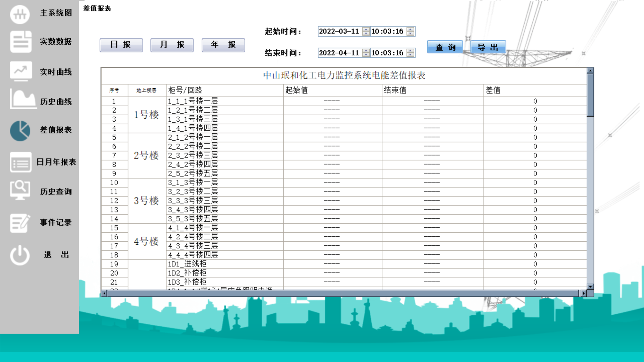The height and width of the screenshot is (362, 644).
Task: Click the 月报 button
Action: [172, 45]
